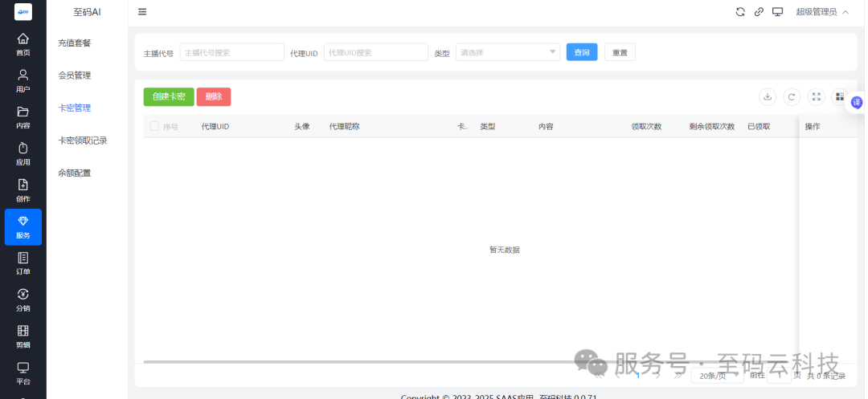Screen dimensions: 868x399
Task: Click the floating translate 译 icon
Action: 857,102
